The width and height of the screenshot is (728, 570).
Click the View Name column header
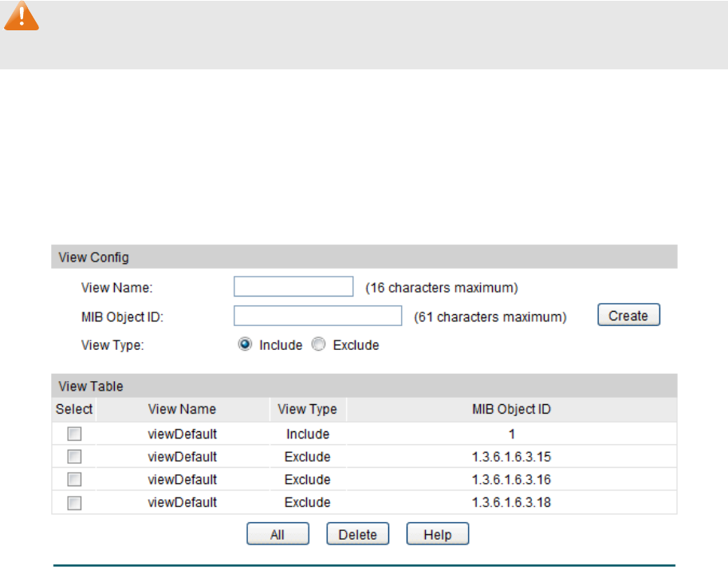coord(182,410)
